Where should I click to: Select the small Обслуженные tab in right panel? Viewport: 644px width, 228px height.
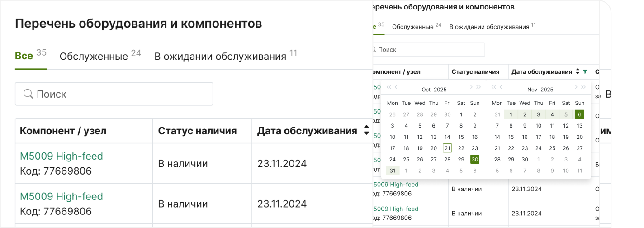pyautogui.click(x=412, y=27)
